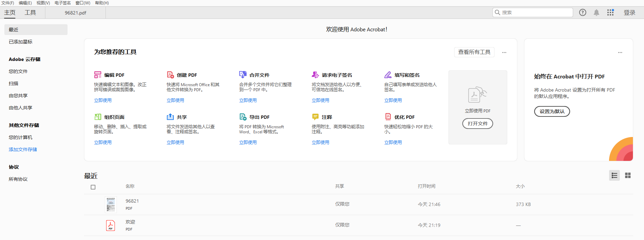Click 立即使用 under 优化 PDF
This screenshot has width=644, height=240.
[x=393, y=142]
